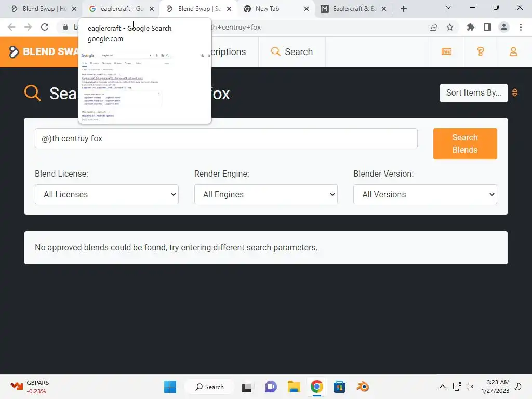
Task: Toggle Chrome side panel icon
Action: (487, 27)
